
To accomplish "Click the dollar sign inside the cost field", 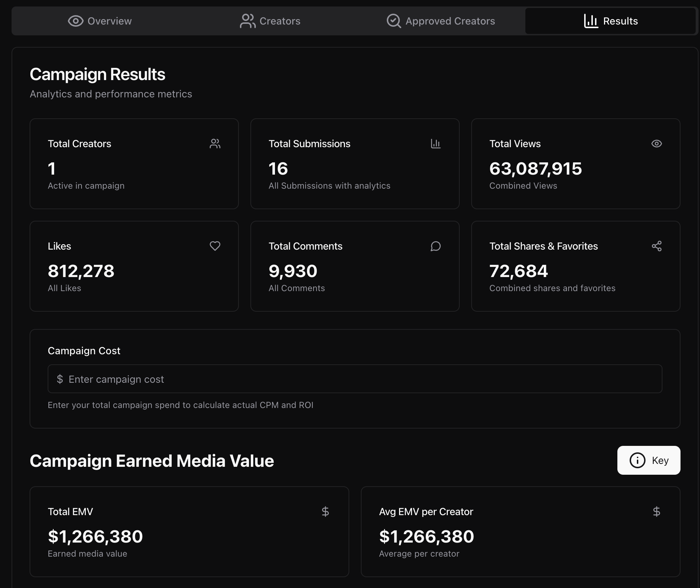I will coord(60,379).
